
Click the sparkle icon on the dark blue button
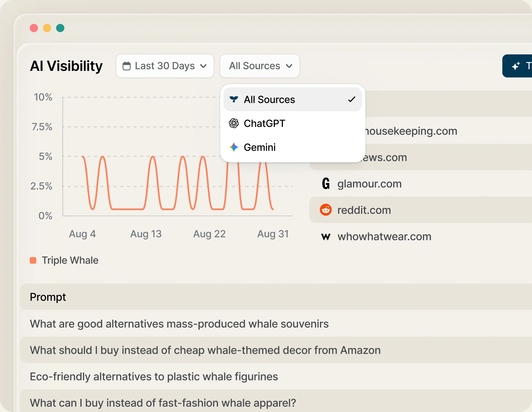coord(516,66)
